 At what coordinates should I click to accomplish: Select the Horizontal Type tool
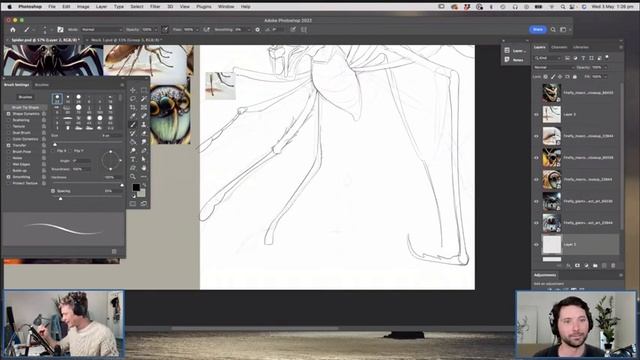click(133, 159)
